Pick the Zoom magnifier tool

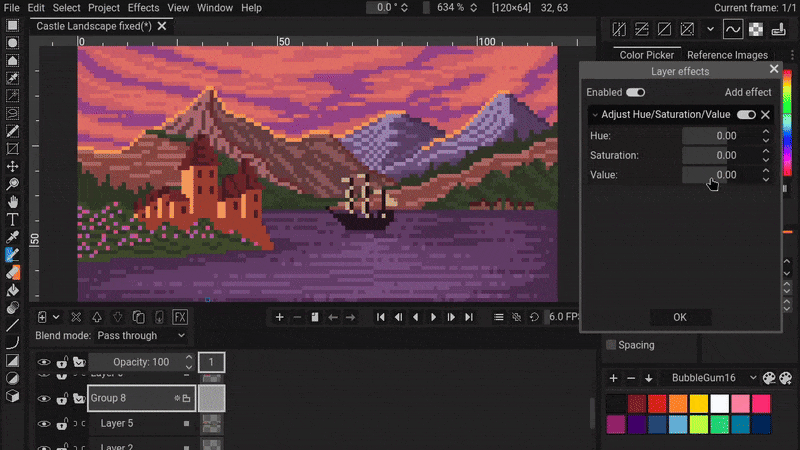[13, 184]
